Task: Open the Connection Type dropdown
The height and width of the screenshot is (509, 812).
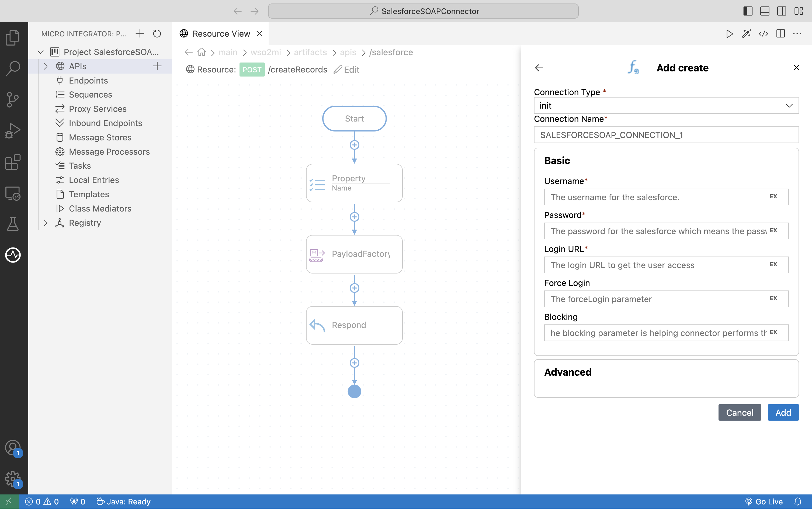Action: (666, 106)
